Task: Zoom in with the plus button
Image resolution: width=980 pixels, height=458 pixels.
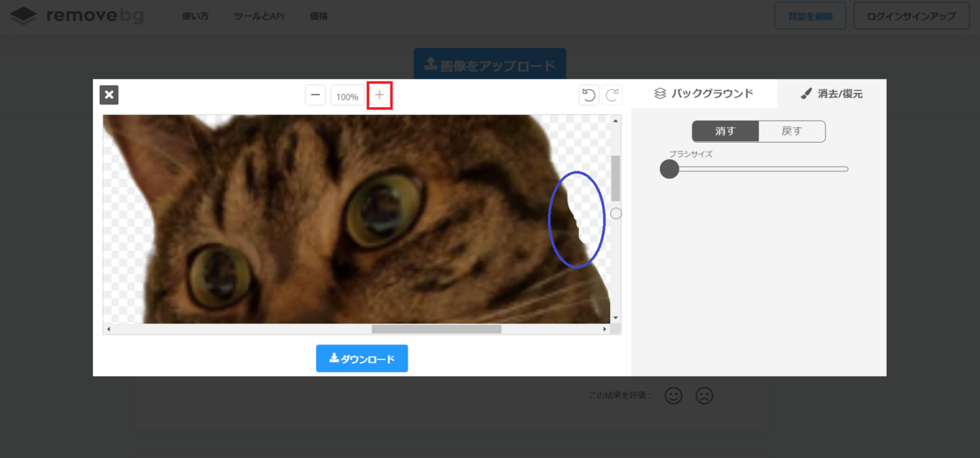Action: 380,96
